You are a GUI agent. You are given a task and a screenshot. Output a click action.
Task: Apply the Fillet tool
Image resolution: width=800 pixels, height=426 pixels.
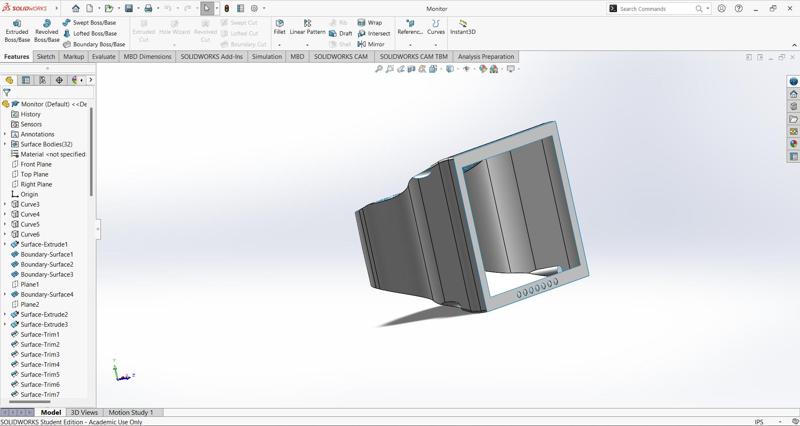tap(280, 27)
